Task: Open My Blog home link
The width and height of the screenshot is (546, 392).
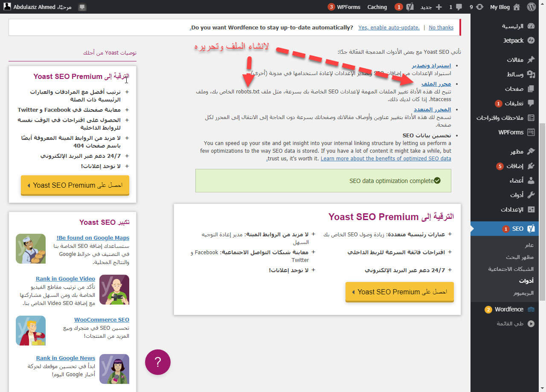Action: tap(505, 7)
